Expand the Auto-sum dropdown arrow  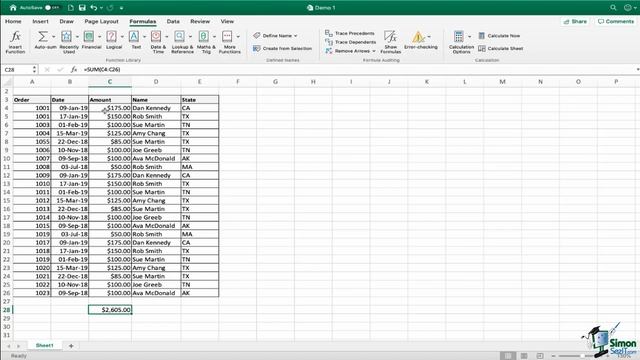tap(53, 37)
